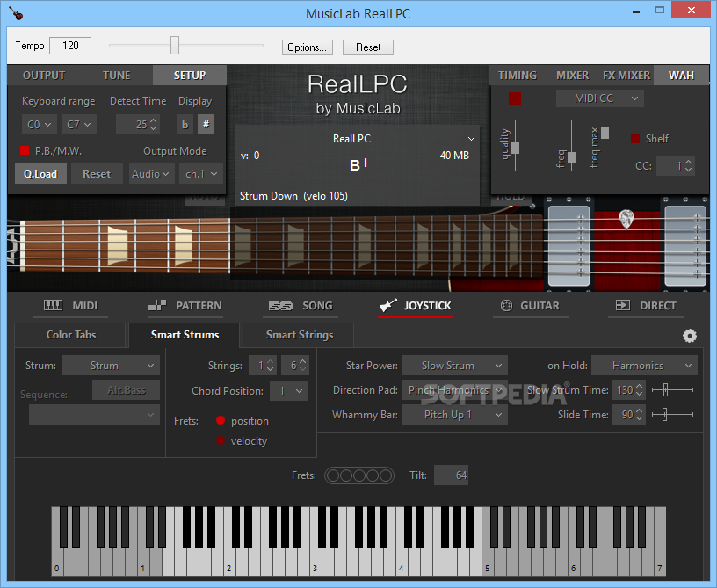Select the Frets position radio button
The height and width of the screenshot is (588, 717).
click(221, 420)
